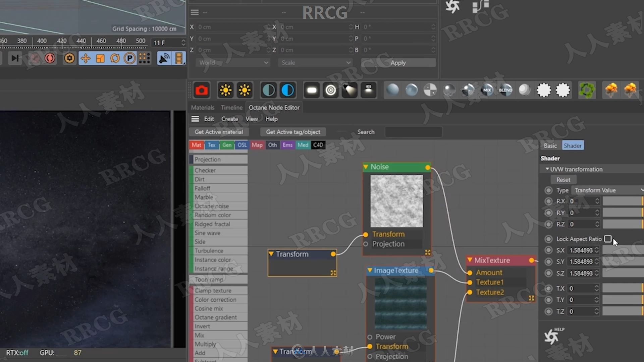The width and height of the screenshot is (644, 362).
Task: Click the Reset UVW transformation button
Action: 562,179
